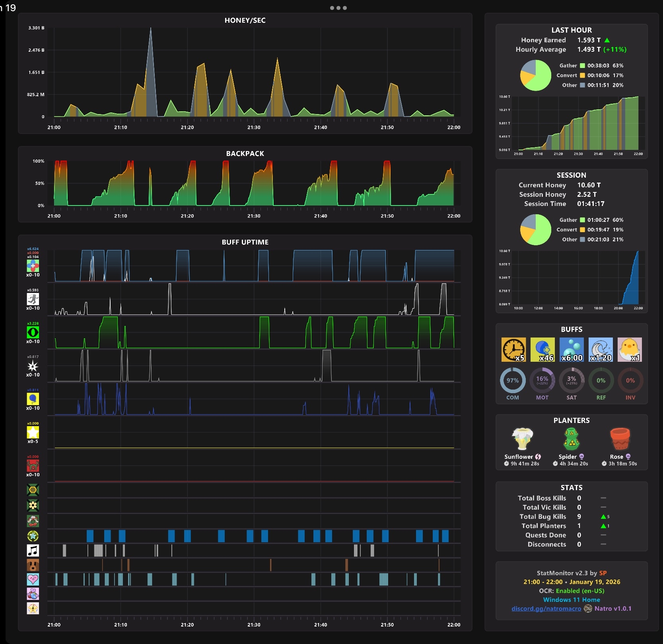Click the music note buff icon

coord(33,551)
